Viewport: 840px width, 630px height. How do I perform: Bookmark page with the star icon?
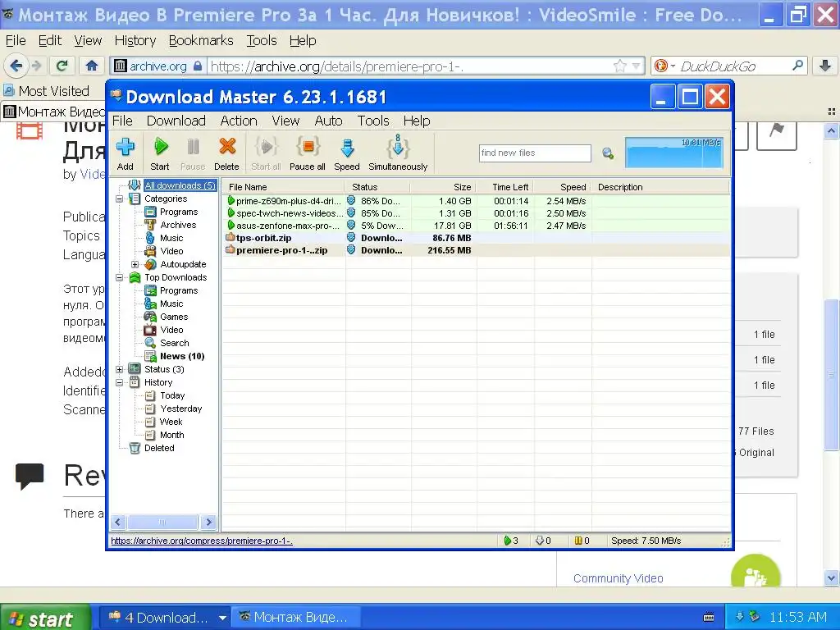pos(620,66)
